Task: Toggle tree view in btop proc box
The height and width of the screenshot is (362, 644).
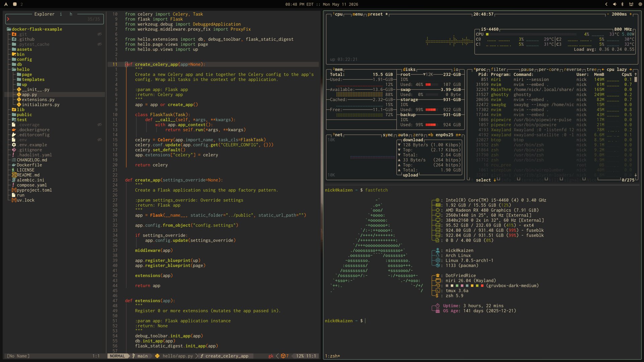Action: 592,69
